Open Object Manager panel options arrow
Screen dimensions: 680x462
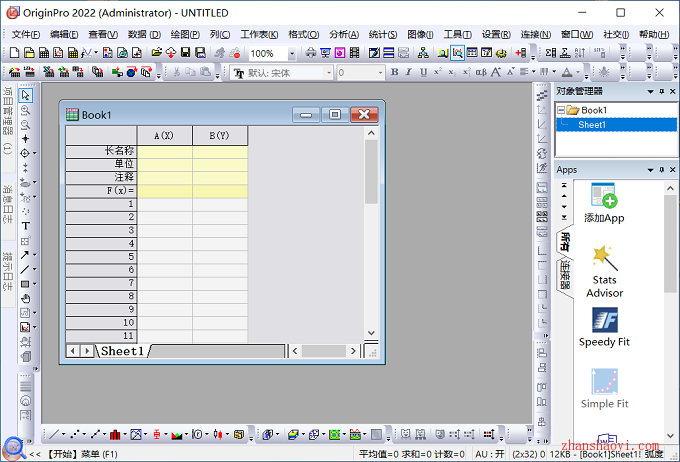(650, 92)
